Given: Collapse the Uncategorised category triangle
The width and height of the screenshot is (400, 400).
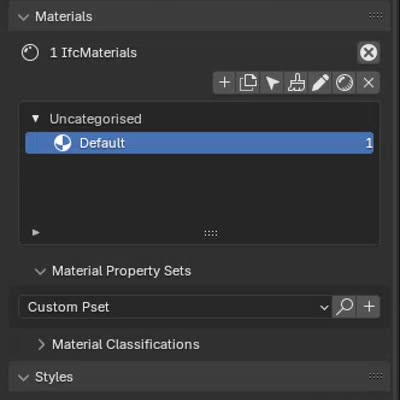Looking at the screenshot, I should point(36,119).
